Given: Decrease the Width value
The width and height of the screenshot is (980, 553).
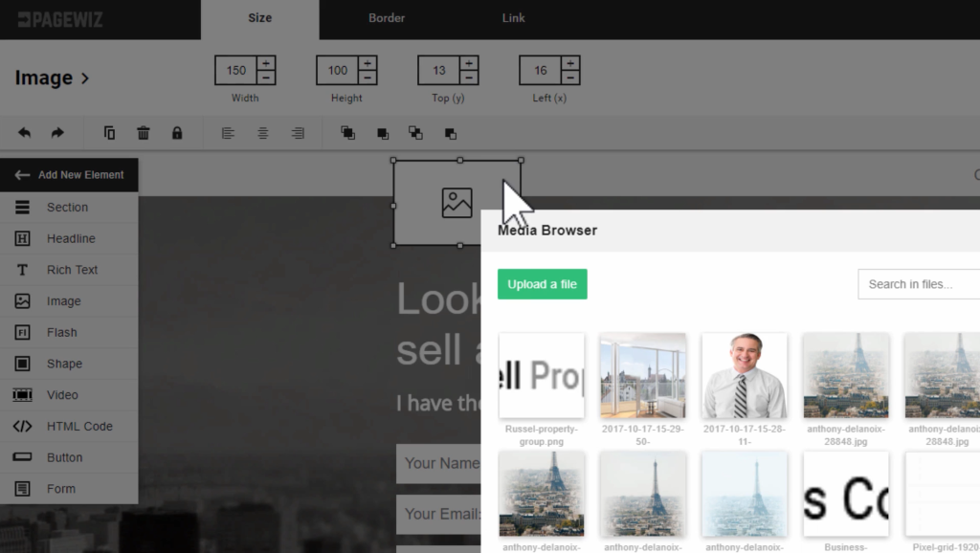Looking at the screenshot, I should click(266, 77).
